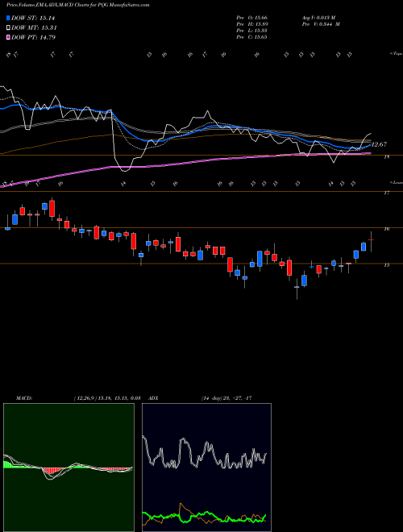Click the 'Pre V: 0.344 M' value
This screenshot has width=403, height=532.
(x=321, y=24)
